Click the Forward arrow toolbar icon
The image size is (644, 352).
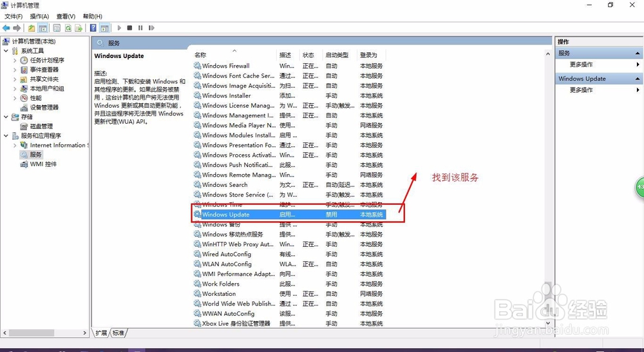(x=17, y=28)
